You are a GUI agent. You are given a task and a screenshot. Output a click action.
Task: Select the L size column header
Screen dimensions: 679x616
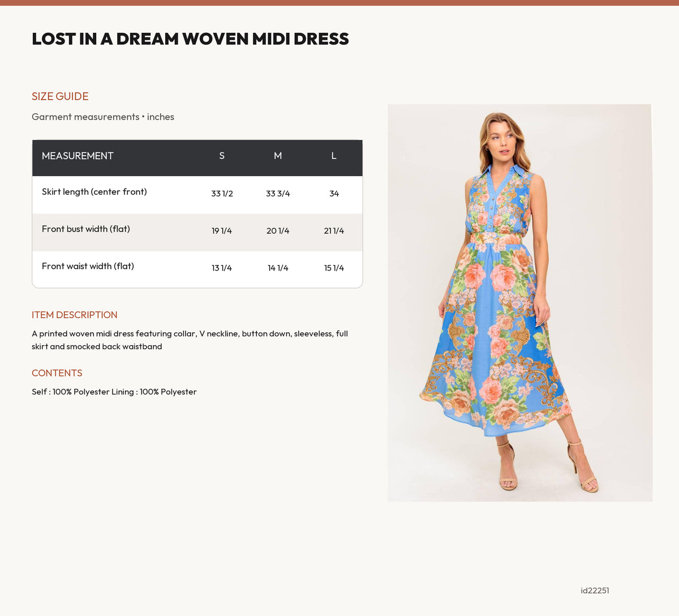tap(334, 156)
